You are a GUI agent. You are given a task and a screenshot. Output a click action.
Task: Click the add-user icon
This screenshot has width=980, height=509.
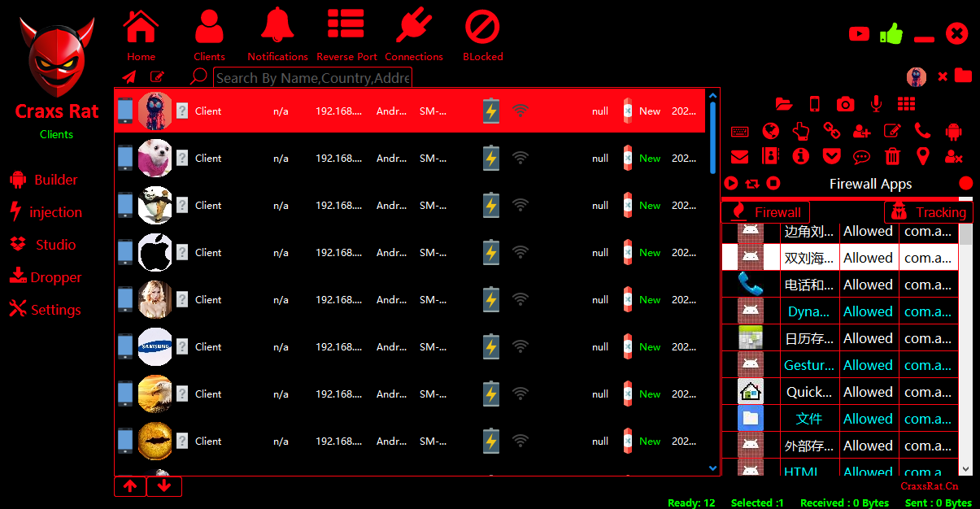point(862,131)
